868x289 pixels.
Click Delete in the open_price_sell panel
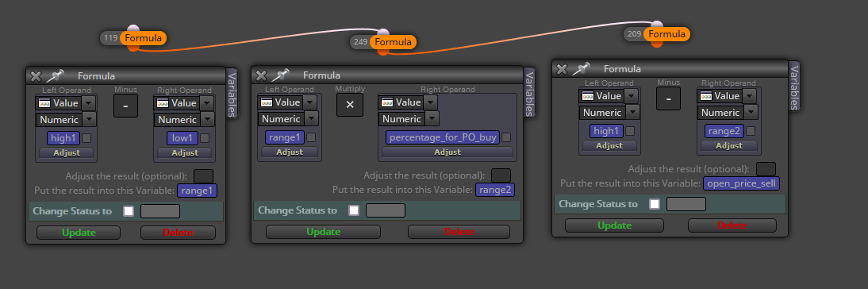732,225
